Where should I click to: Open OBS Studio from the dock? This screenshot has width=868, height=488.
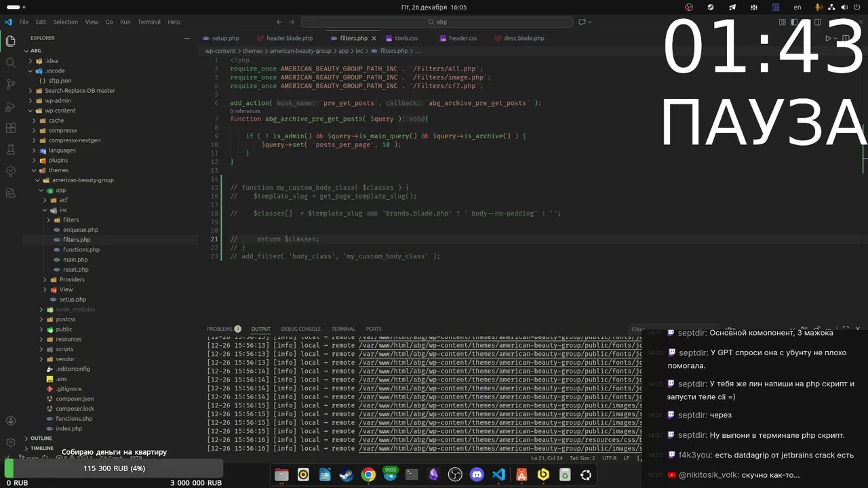coord(455,475)
